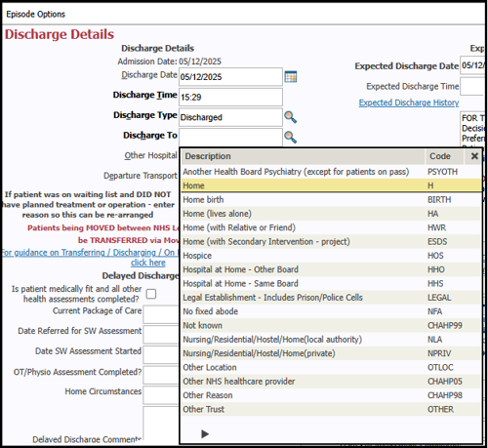Click the Discharge Time field
488x448 pixels.
[230, 97]
